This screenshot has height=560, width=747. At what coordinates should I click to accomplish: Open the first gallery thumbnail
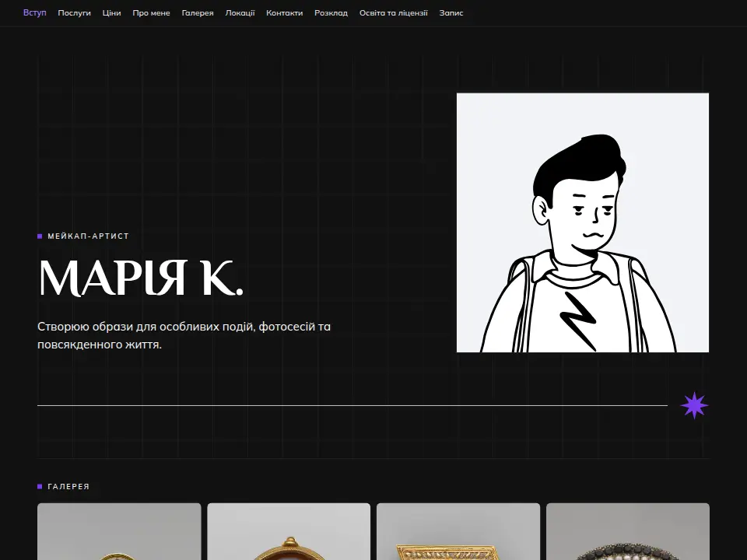pyautogui.click(x=119, y=531)
